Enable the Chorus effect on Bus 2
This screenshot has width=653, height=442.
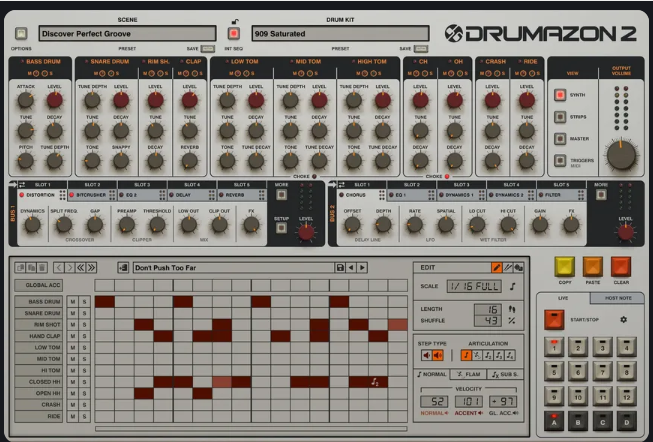tap(341, 195)
